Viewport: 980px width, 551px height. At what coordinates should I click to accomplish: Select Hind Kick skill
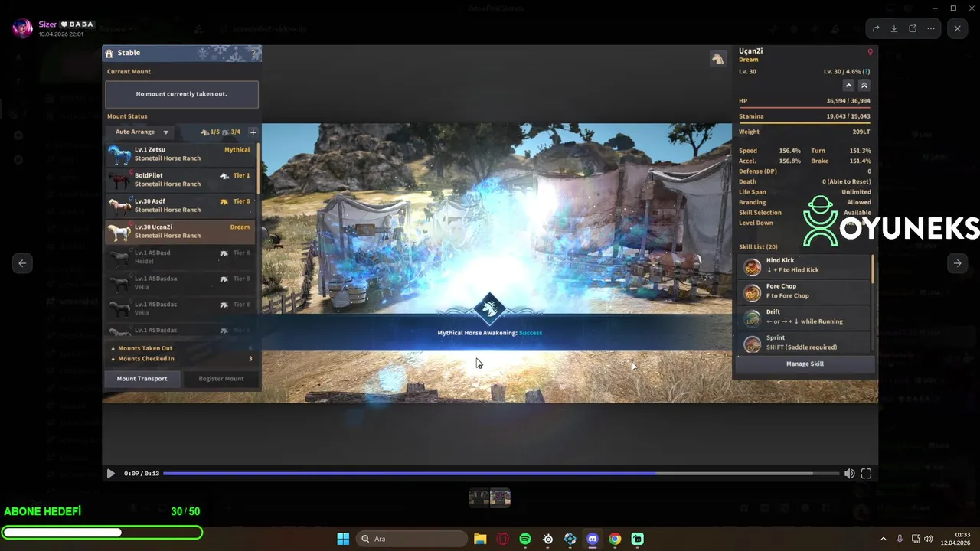pos(804,266)
